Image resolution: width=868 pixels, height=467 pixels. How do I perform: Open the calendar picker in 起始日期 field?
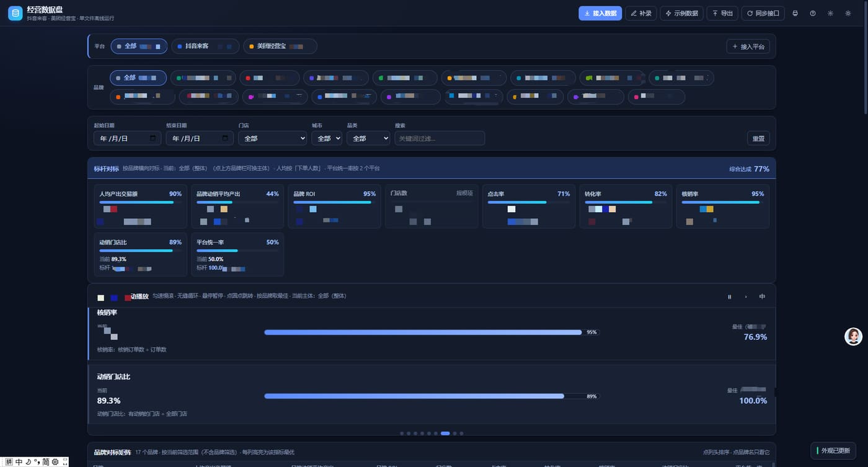(153, 138)
